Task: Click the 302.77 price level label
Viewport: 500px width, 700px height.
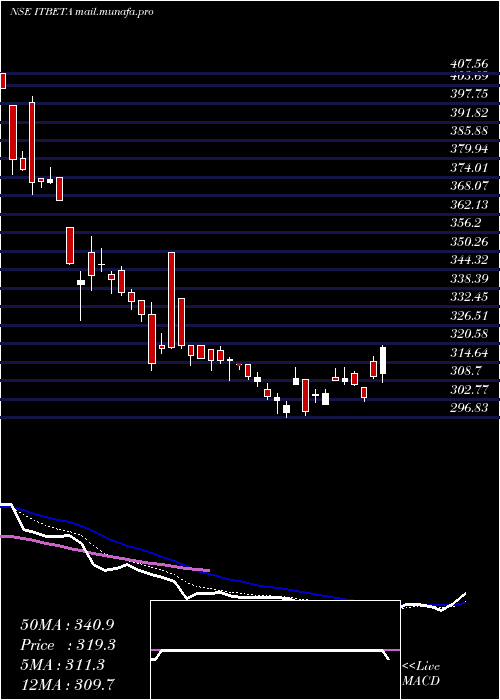Action: point(469,389)
